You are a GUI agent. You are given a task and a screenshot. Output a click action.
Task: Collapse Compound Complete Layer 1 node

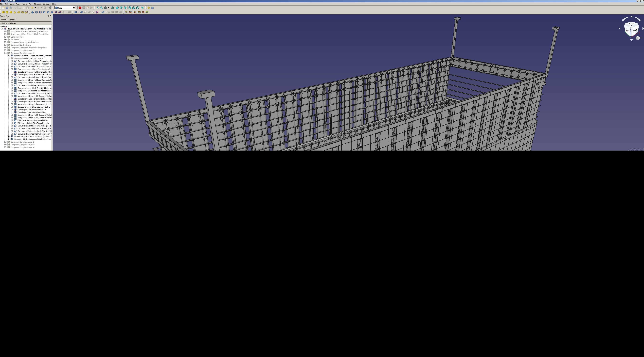pyautogui.click(x=5, y=53)
